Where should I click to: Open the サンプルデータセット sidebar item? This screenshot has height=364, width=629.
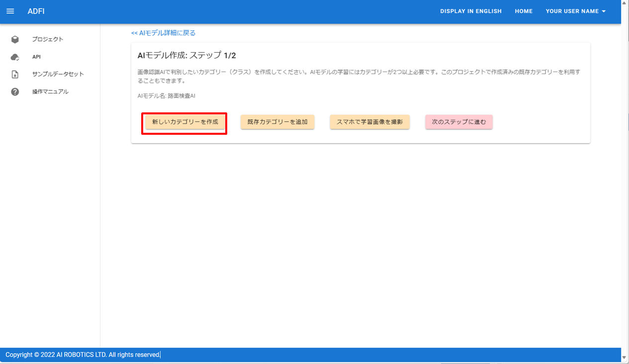[x=50, y=74]
